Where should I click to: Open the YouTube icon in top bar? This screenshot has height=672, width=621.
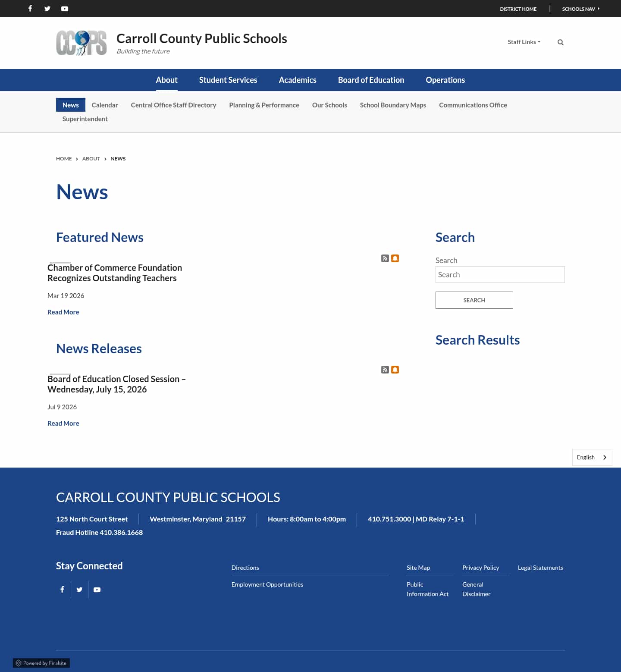pyautogui.click(x=65, y=9)
